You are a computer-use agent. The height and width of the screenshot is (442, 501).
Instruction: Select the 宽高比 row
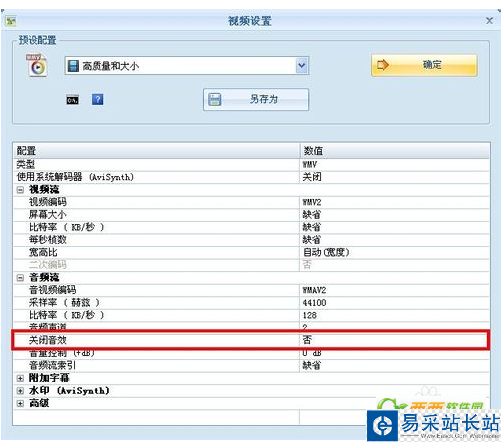[x=251, y=252]
